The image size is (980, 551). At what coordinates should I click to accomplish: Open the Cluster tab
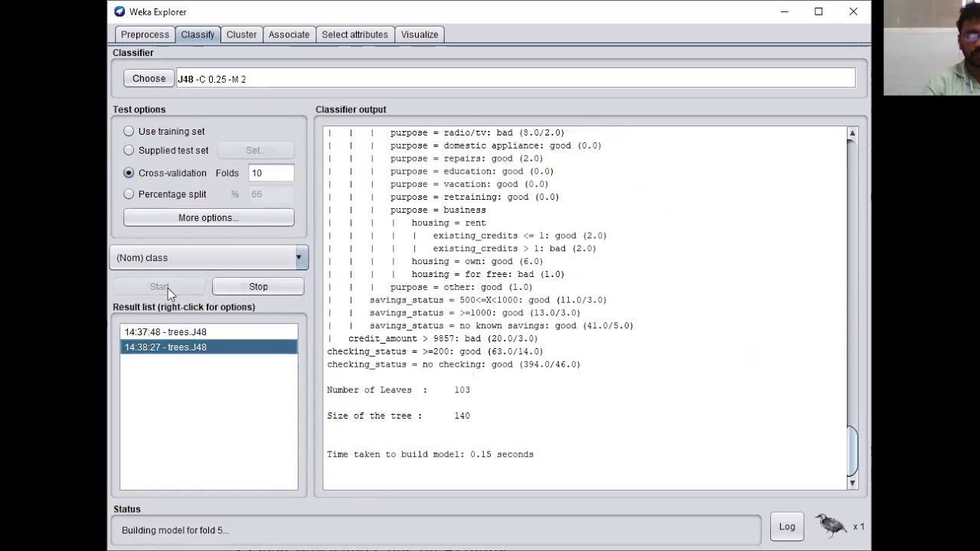click(241, 34)
